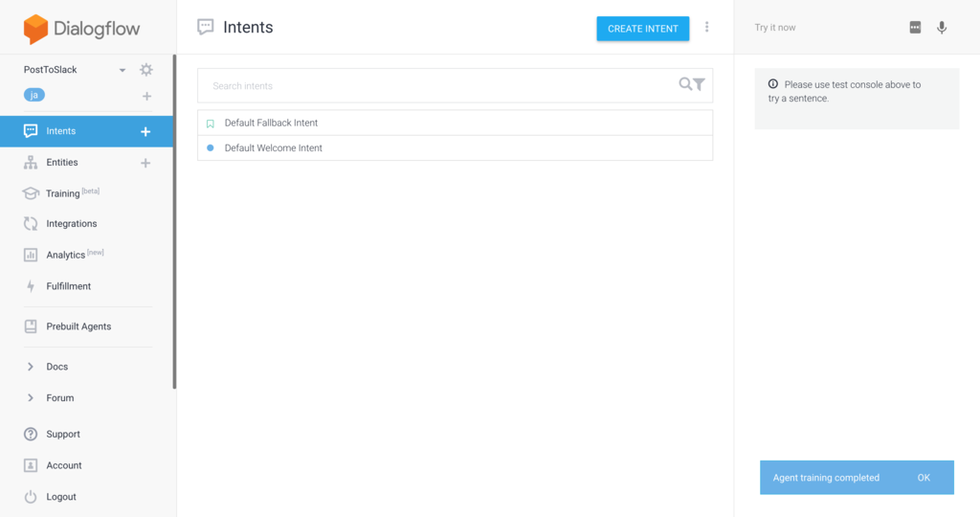Click the Training graduation cap icon

pyautogui.click(x=30, y=193)
